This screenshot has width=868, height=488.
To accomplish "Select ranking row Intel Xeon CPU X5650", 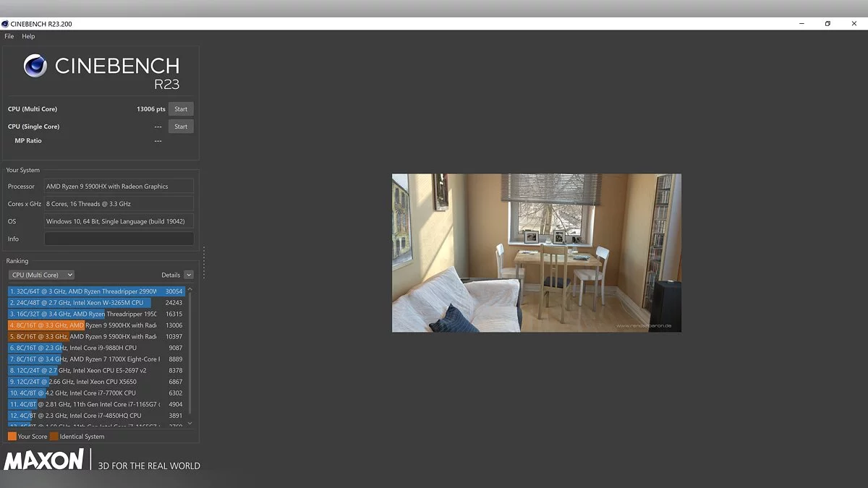I will pyautogui.click(x=96, y=382).
